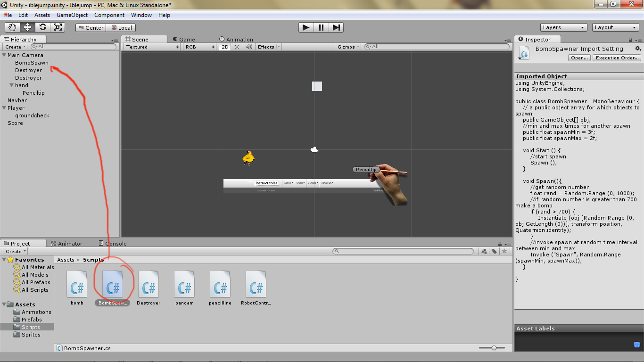Open the File menu
The width and height of the screenshot is (644, 362).
point(8,15)
